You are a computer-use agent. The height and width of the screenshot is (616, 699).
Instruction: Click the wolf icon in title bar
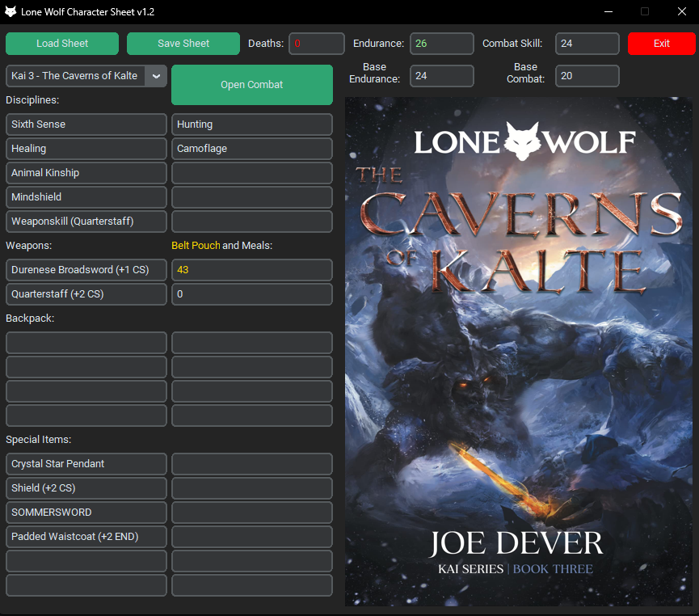(11, 12)
